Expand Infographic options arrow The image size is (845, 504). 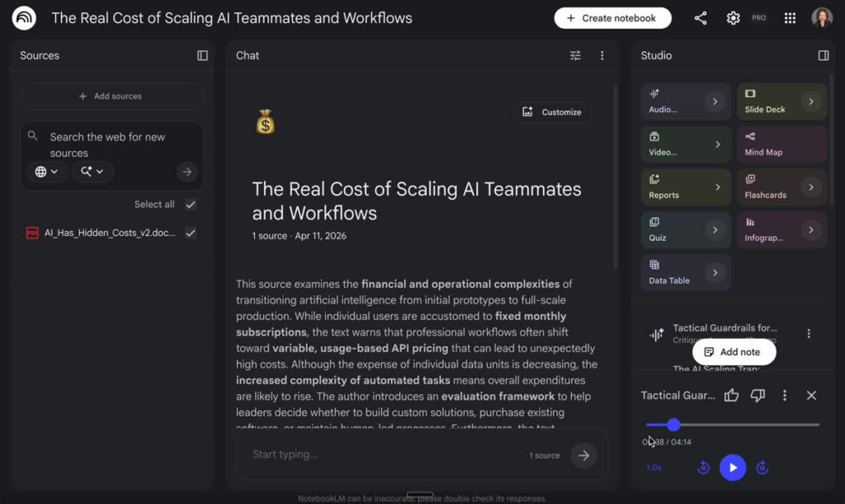(810, 230)
